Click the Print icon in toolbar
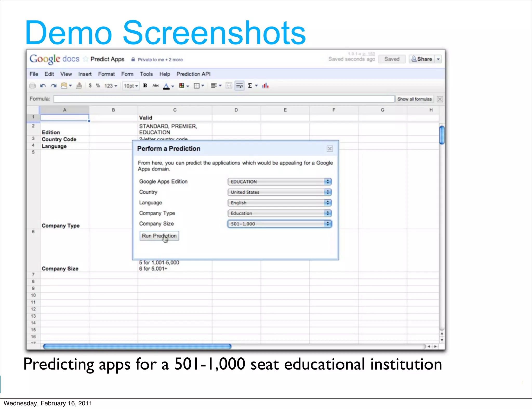 pos(32,86)
